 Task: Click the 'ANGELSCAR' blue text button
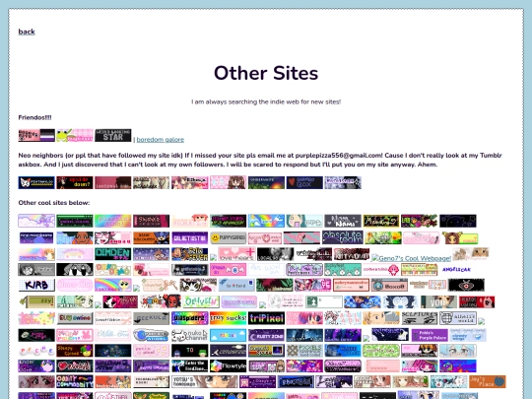457,269
